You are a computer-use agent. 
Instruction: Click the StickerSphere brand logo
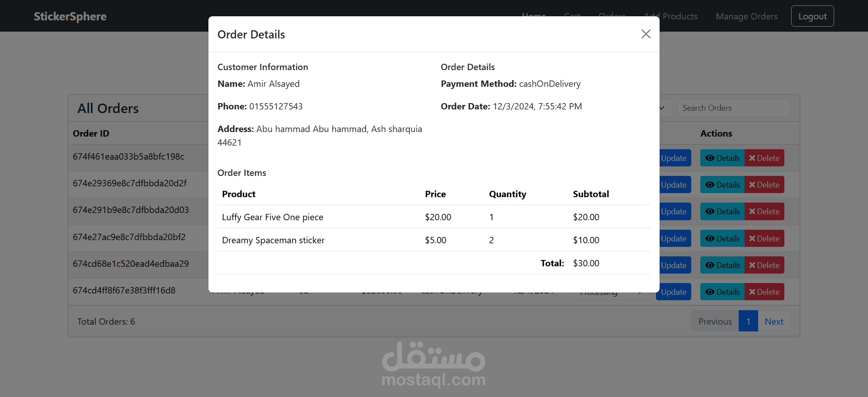(70, 16)
